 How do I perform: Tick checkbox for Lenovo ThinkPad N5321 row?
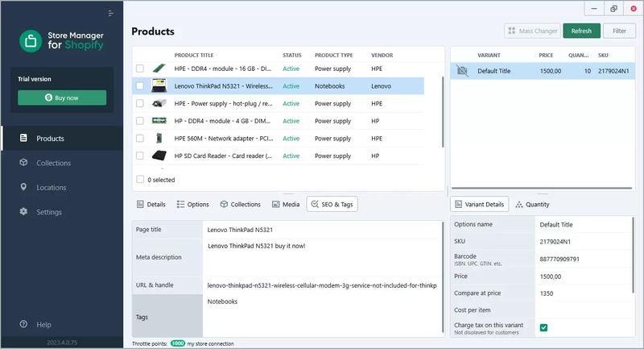(140, 86)
